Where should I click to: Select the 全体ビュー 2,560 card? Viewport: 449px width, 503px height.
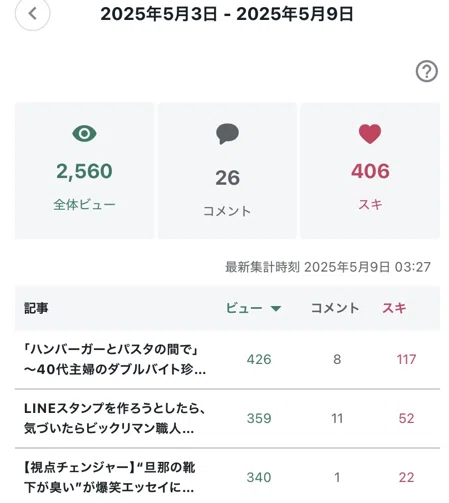tap(84, 171)
